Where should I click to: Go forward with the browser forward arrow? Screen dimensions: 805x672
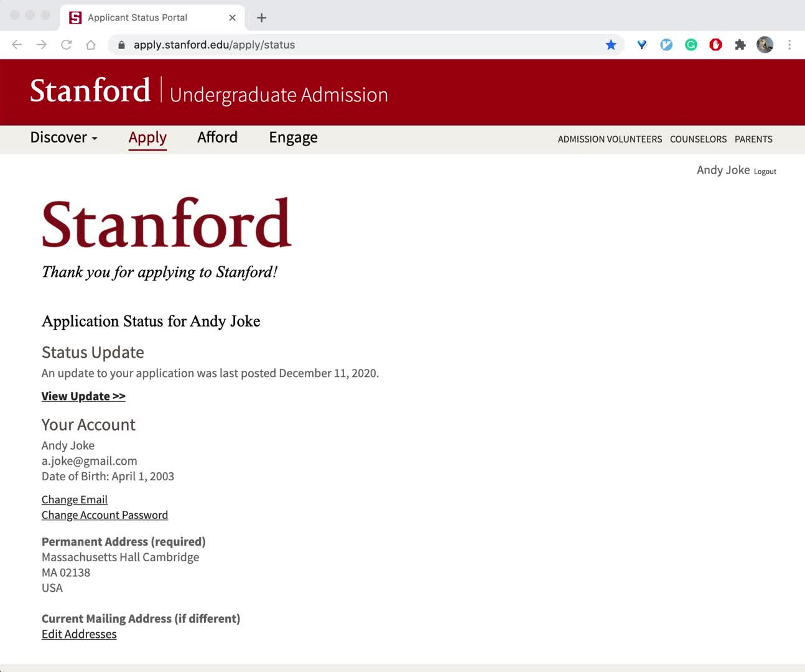pyautogui.click(x=42, y=45)
